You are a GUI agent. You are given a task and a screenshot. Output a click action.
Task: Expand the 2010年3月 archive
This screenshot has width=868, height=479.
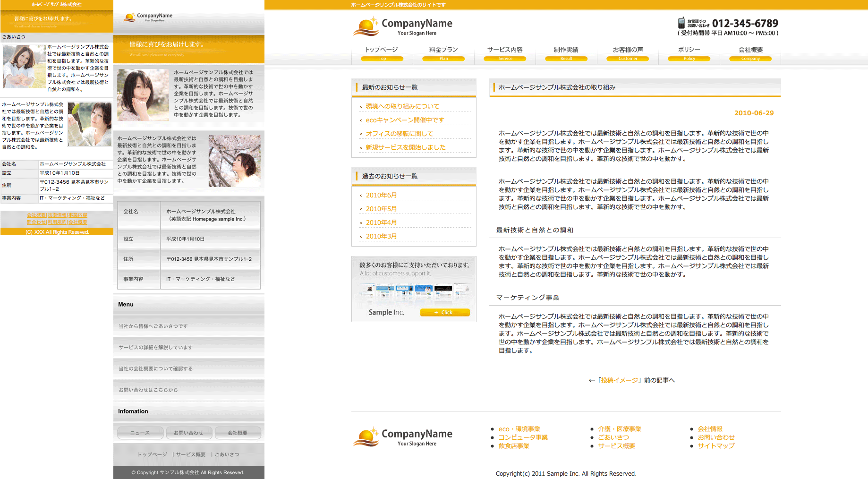click(x=381, y=236)
